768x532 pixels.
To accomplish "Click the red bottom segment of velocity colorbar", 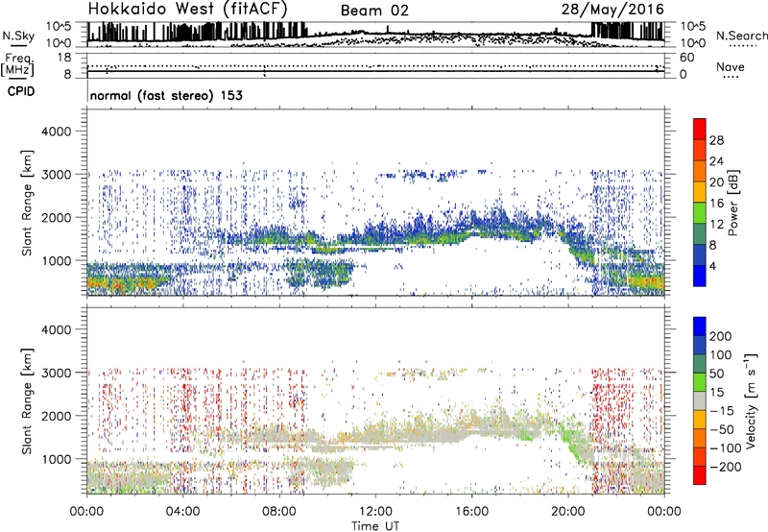I will (x=700, y=475).
